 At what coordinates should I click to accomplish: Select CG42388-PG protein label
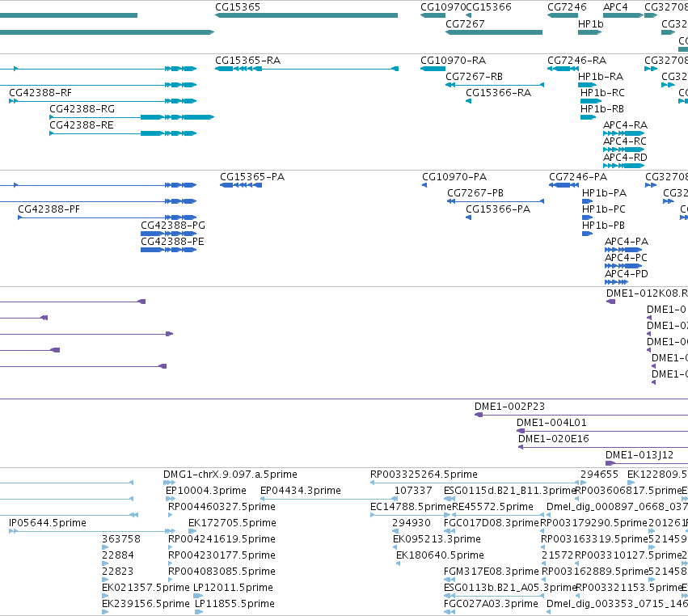[173, 226]
